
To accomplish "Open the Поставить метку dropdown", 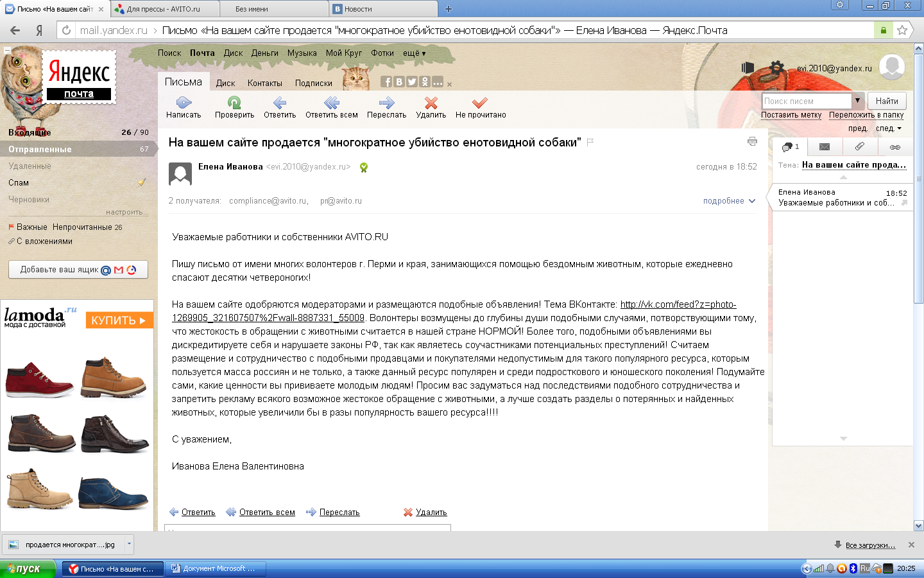I will coord(791,115).
